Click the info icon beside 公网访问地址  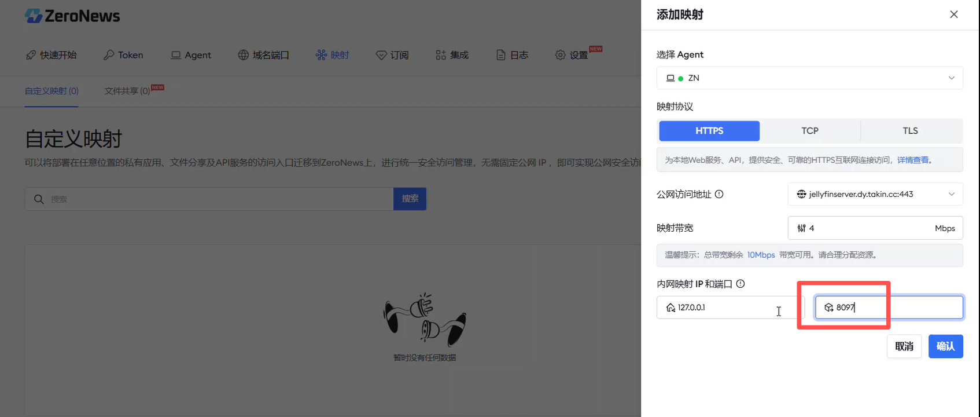[x=719, y=194]
